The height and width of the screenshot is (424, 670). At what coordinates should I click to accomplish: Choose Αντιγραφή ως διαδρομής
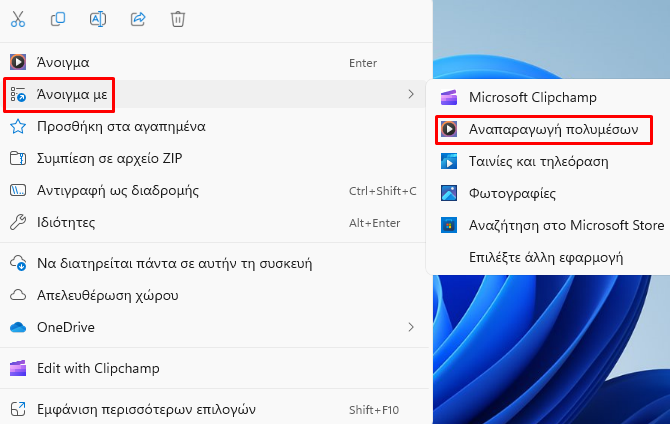click(x=215, y=191)
